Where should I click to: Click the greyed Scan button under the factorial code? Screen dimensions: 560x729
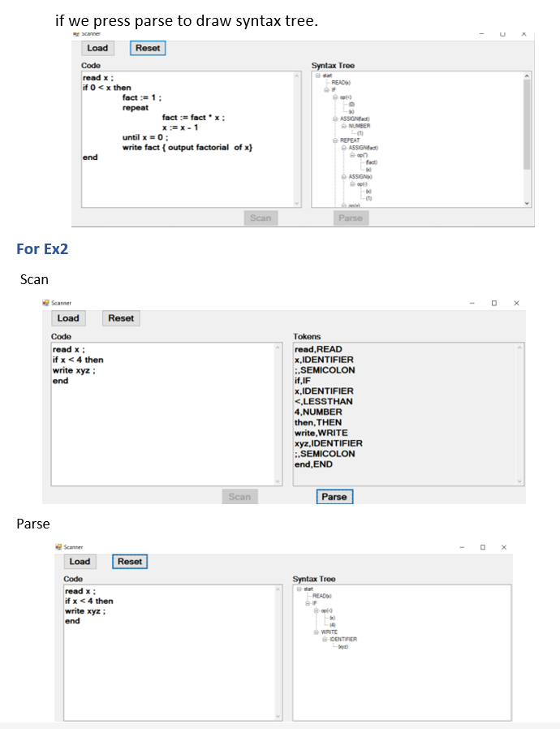pos(261,218)
